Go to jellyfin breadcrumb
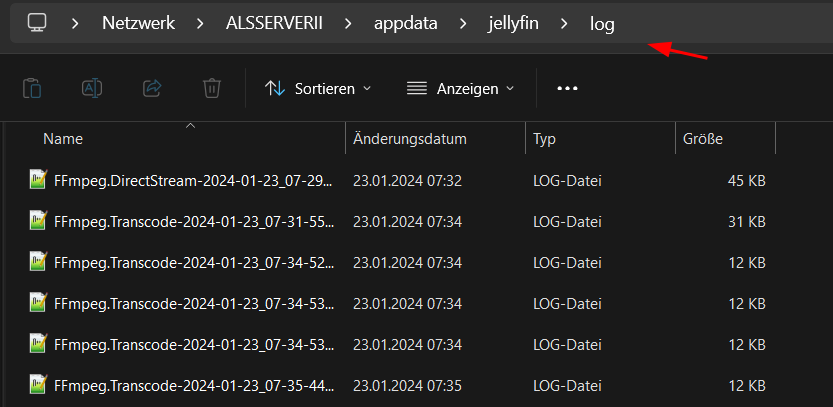This screenshot has height=407, width=833. (514, 23)
